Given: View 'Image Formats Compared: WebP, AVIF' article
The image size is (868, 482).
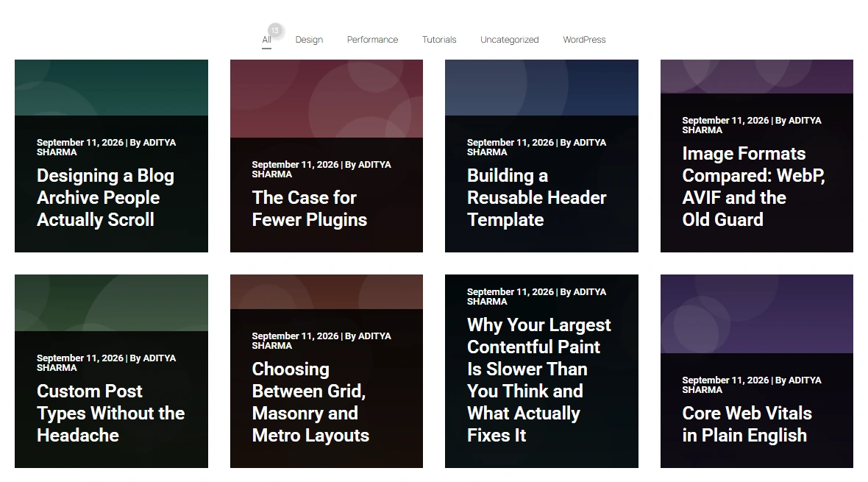Looking at the screenshot, I should pos(753,187).
